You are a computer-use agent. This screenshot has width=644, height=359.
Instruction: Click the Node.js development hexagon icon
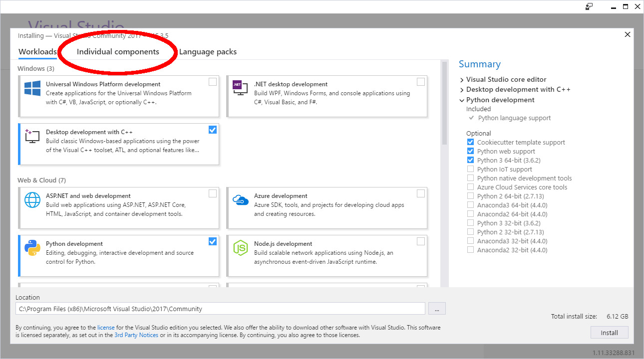coord(241,248)
